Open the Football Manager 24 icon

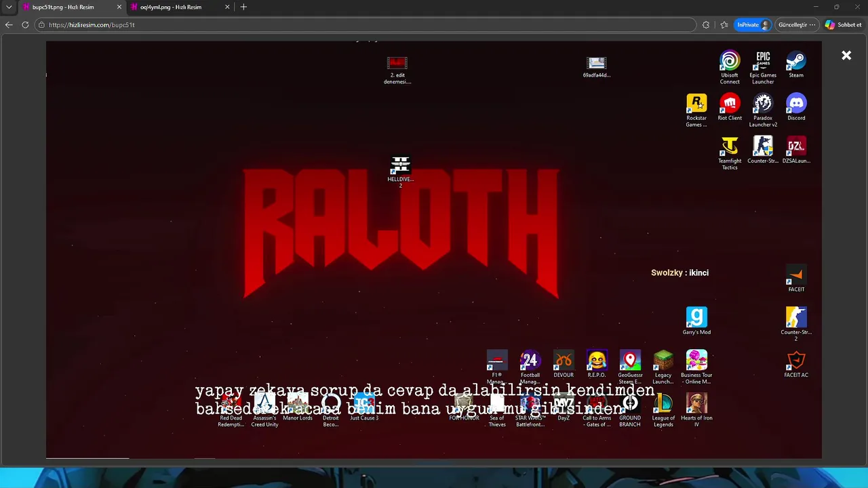point(530,367)
